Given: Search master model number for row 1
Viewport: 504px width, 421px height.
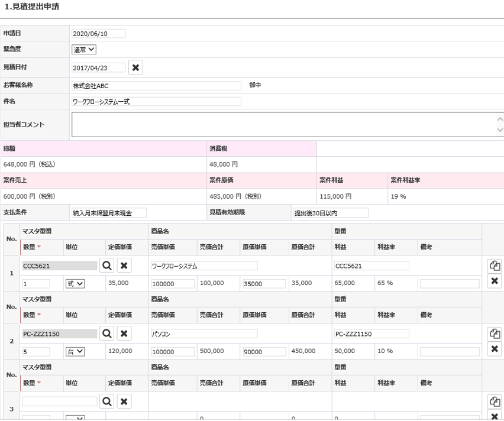Looking at the screenshot, I should coord(107,266).
